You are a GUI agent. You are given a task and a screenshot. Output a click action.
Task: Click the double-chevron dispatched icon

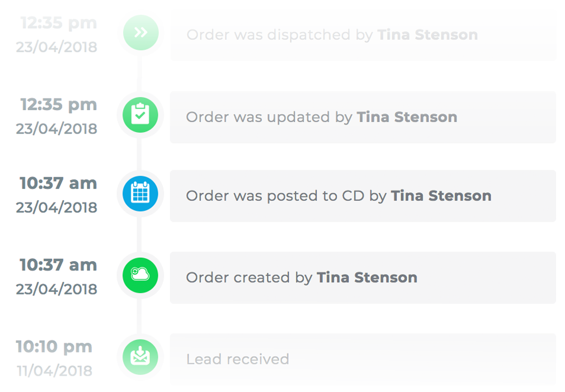point(141,32)
